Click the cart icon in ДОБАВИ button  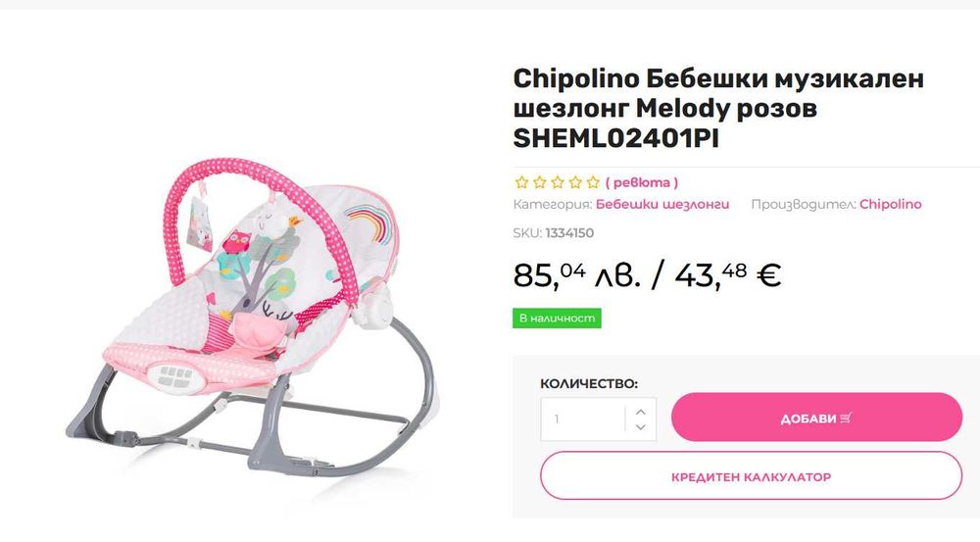847,418
